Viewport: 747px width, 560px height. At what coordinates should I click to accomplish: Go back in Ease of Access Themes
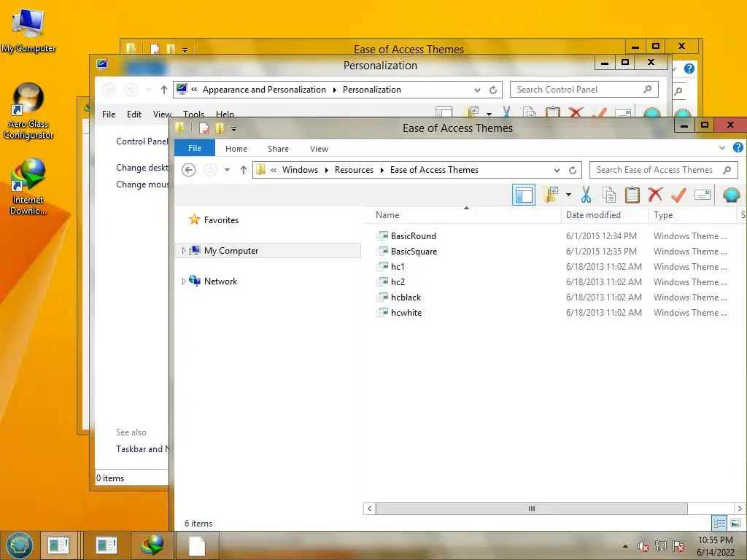[189, 169]
